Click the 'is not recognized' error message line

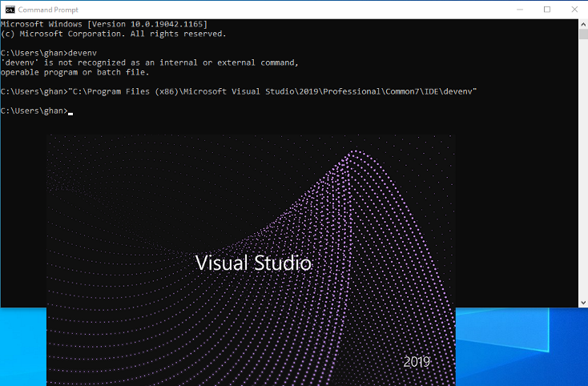point(150,62)
